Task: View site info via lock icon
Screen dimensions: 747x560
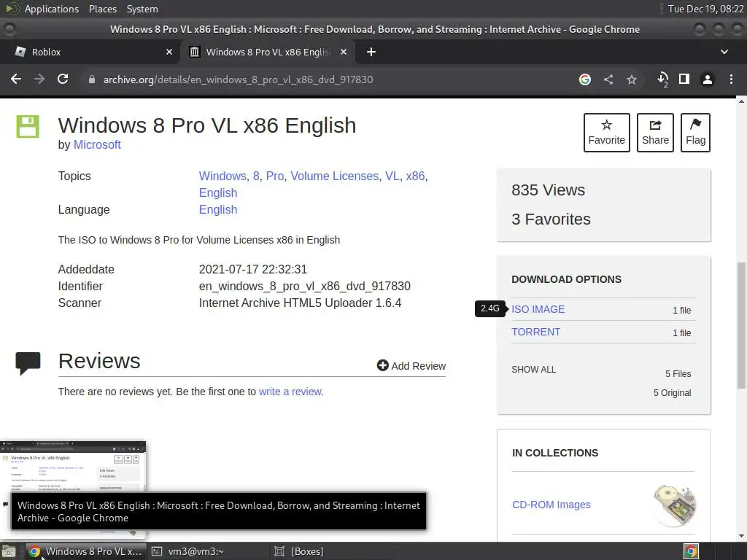Action: pos(91,79)
